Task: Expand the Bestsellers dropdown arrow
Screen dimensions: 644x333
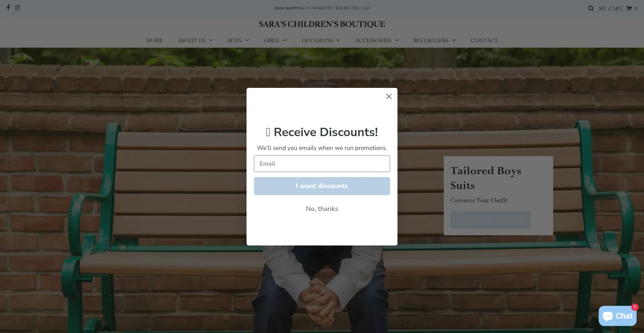Action: pos(454,40)
